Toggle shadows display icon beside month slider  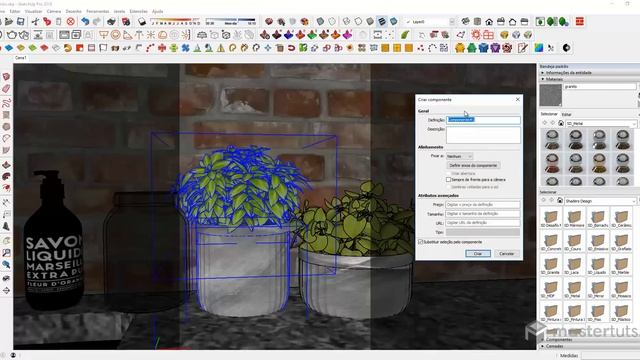tap(142, 21)
